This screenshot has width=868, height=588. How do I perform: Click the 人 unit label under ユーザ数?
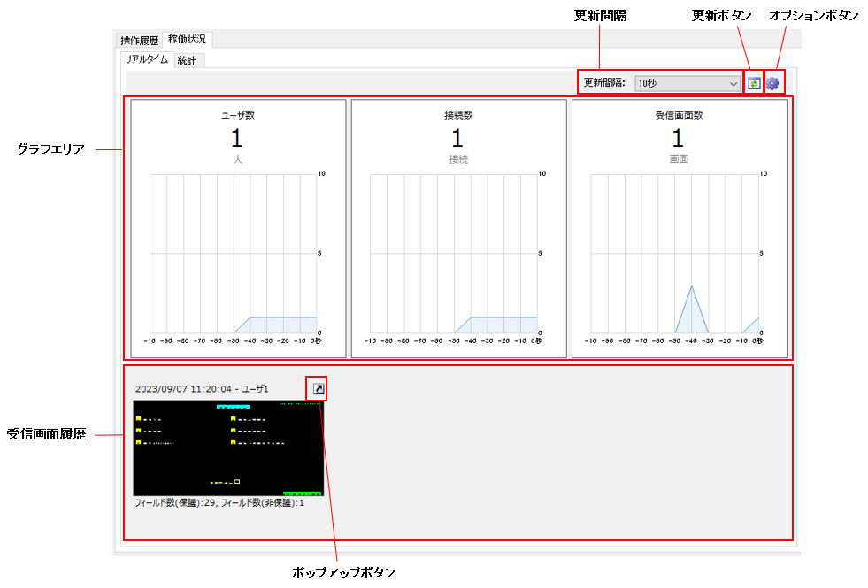pos(237,159)
